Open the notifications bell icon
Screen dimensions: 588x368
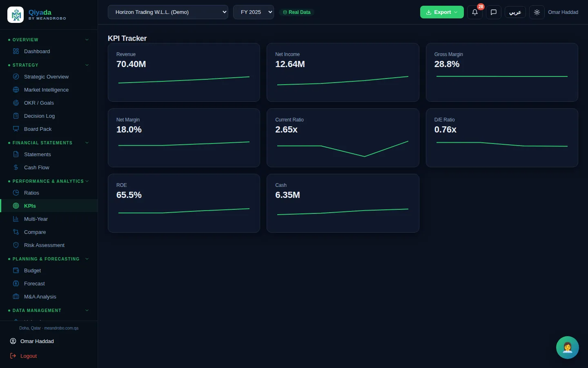tap(475, 12)
